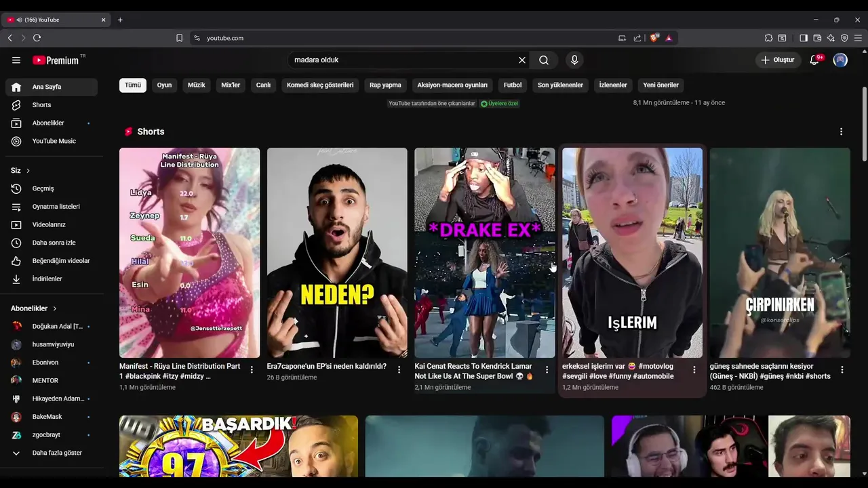
Task: Open Shorts from the sidebar
Action: pyautogui.click(x=52, y=105)
